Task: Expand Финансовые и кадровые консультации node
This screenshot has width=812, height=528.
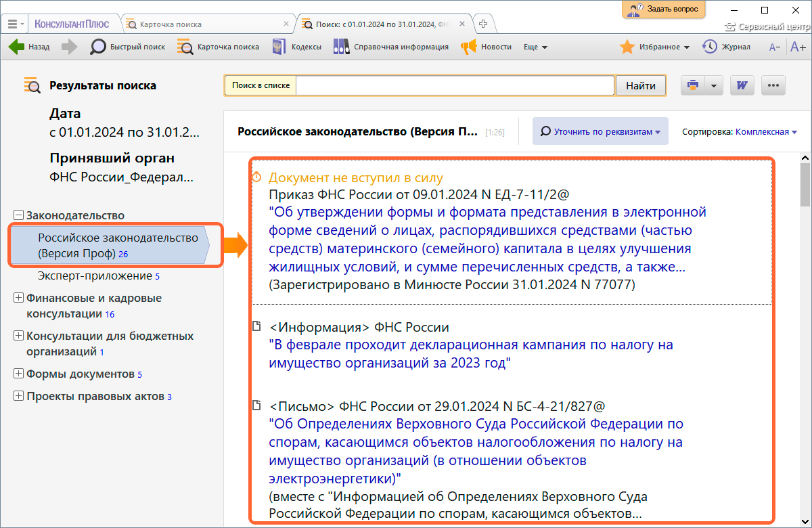Action: pyautogui.click(x=19, y=298)
